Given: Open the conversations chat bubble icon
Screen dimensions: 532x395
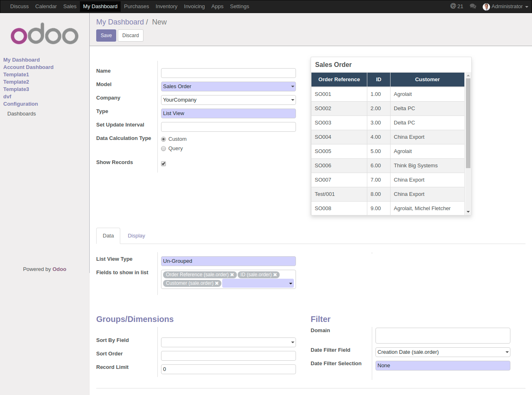Looking at the screenshot, I should point(473,7).
